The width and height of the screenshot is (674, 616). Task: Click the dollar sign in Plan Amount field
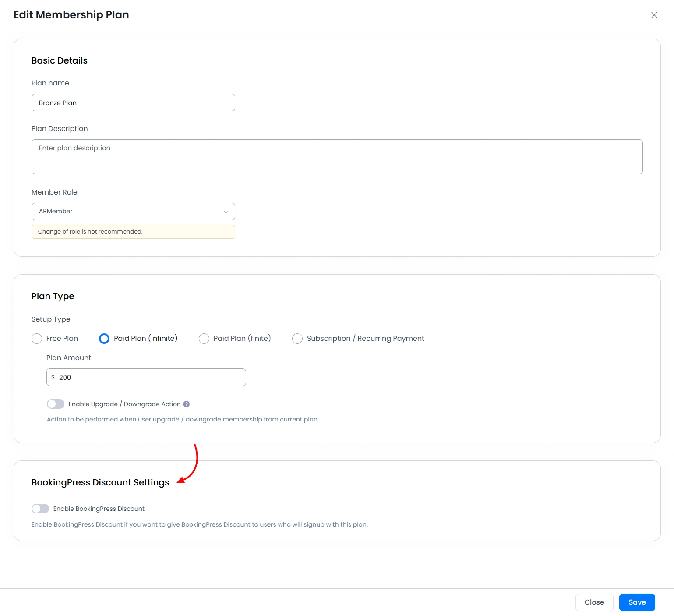[x=53, y=377]
